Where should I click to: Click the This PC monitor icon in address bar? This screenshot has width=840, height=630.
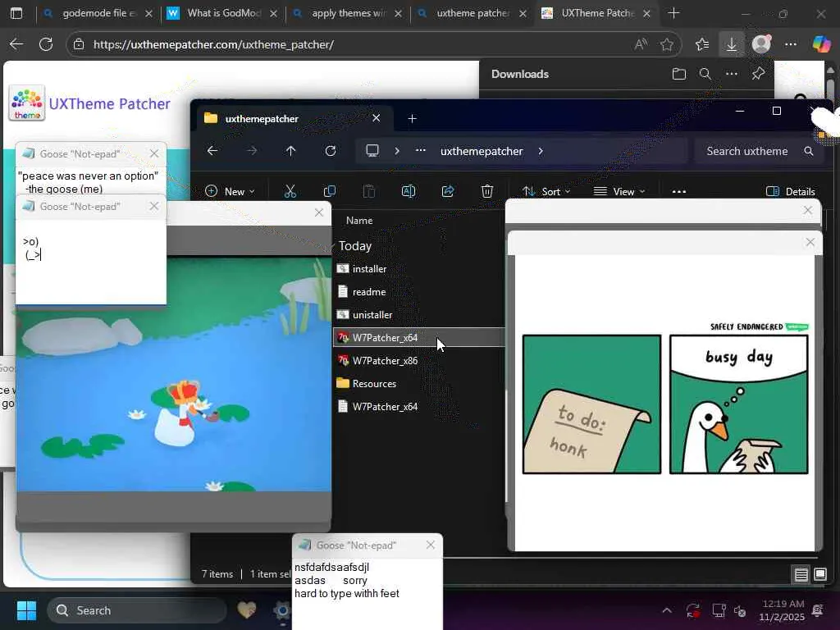click(372, 151)
